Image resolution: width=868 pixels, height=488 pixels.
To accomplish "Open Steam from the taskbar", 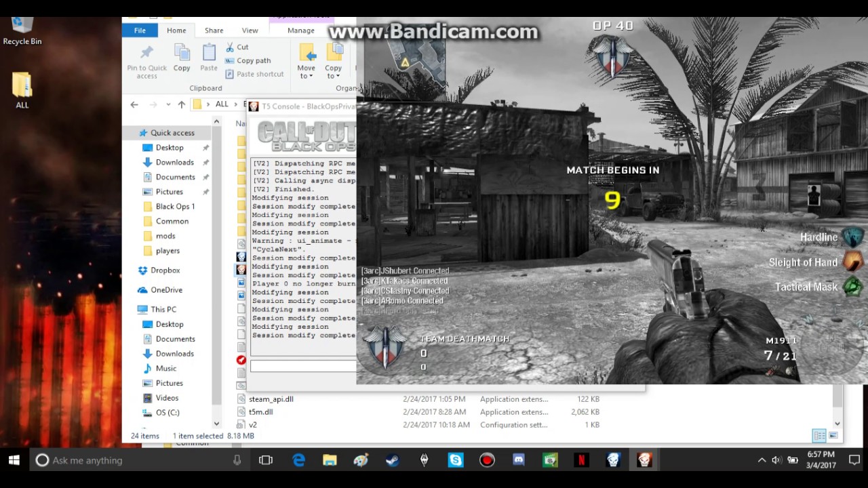I will (393, 460).
